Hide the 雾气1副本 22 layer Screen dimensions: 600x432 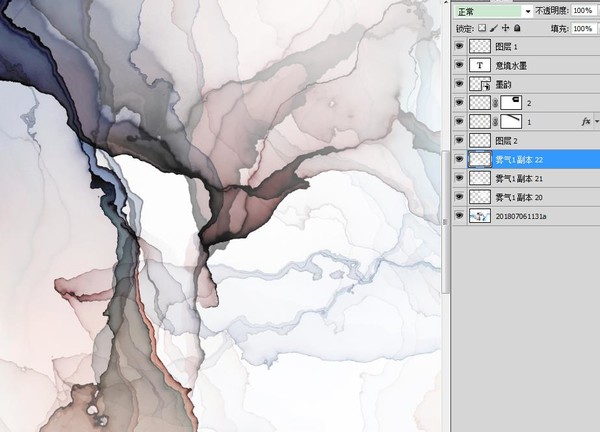459,159
